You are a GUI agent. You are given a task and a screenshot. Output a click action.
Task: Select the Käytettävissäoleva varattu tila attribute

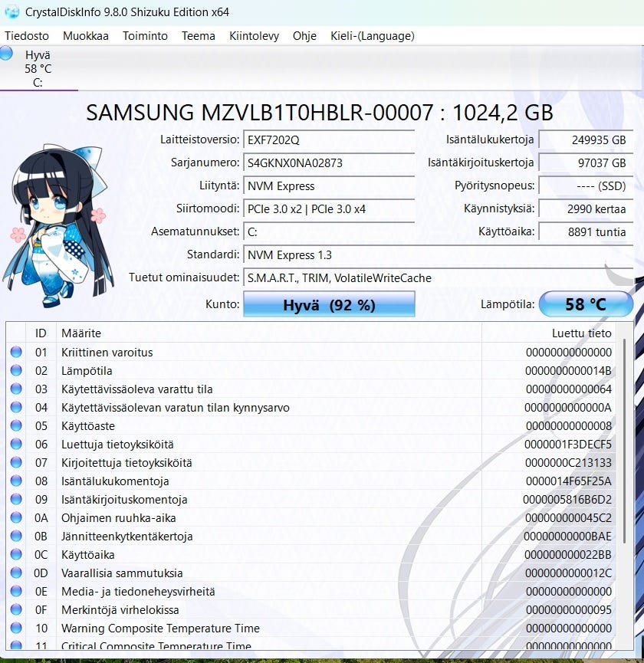[x=137, y=389]
